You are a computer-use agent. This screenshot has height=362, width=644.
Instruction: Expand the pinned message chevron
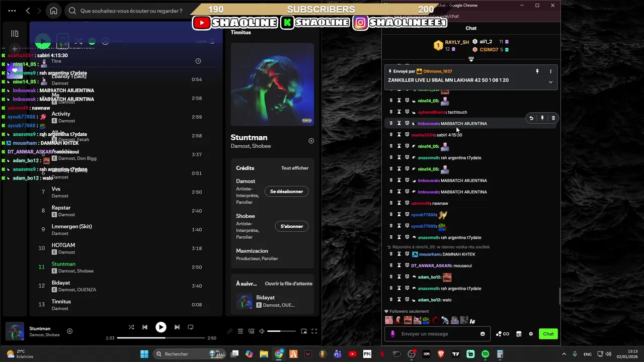[550, 82]
